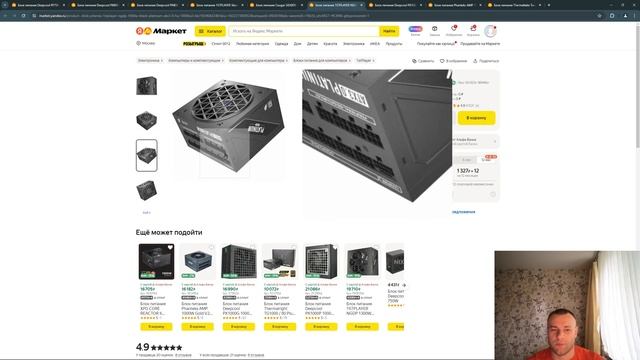
Task: Open the Продукты category menu item
Action: 394,44
